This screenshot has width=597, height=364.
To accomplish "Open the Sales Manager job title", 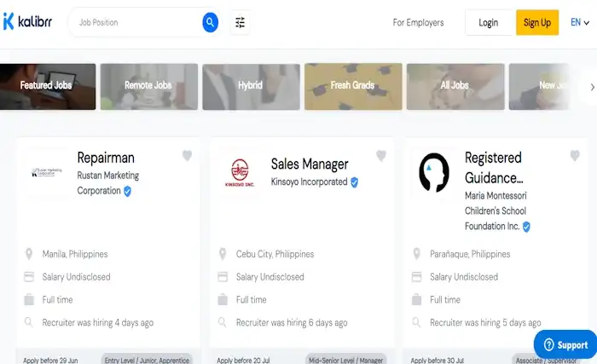I will pyautogui.click(x=310, y=165).
